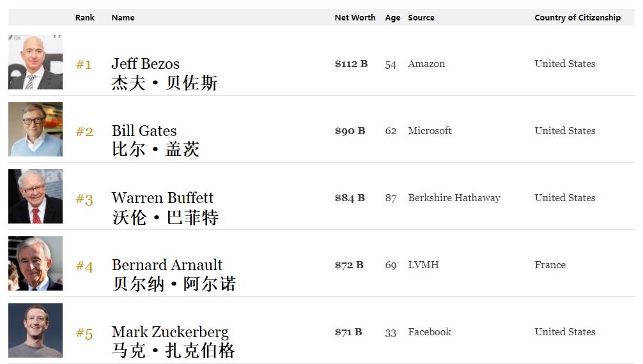Select the Bernard Arnault name
Viewport: 643px width, 364px height.
click(x=167, y=265)
